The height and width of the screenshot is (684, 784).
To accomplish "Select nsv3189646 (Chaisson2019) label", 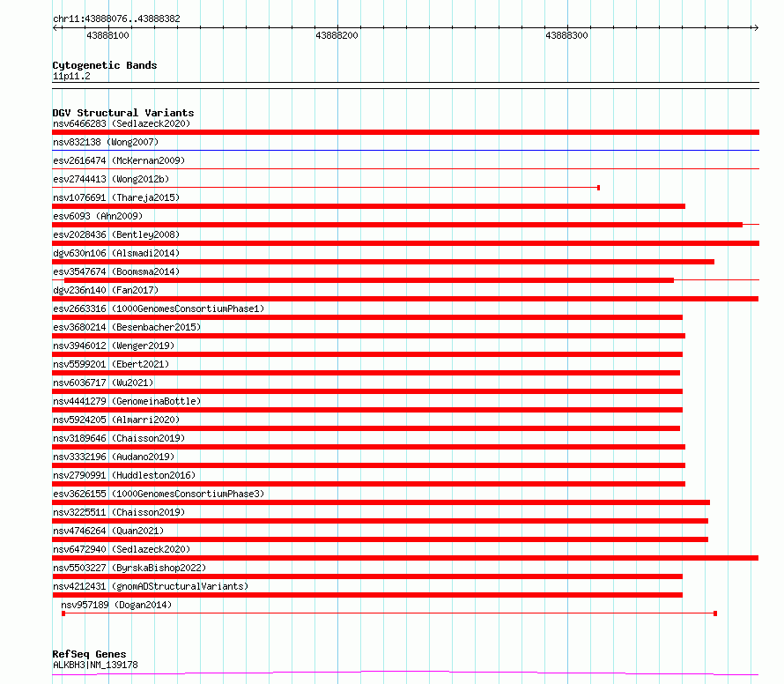I will pyautogui.click(x=119, y=438).
